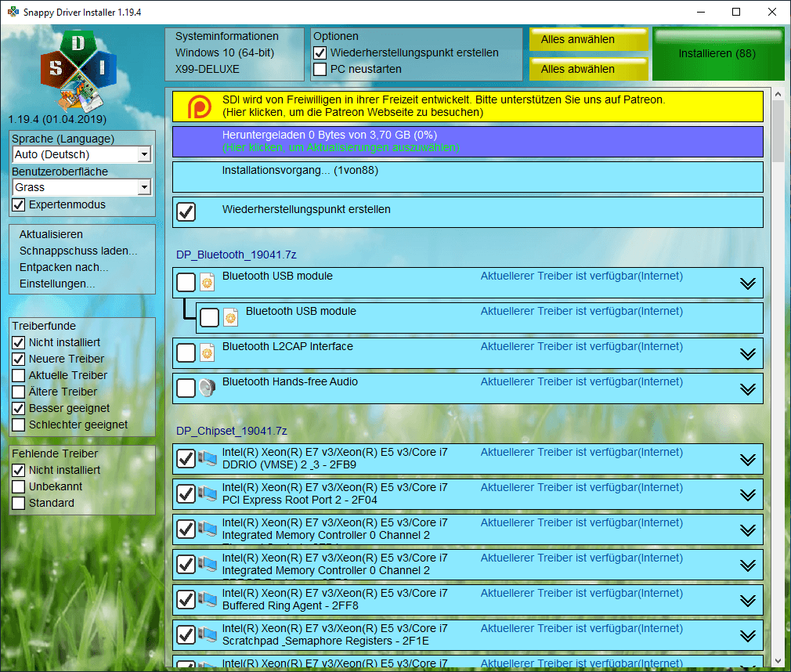This screenshot has height=672, width=791.
Task: Open Einstellungen from the side menu
Action: [57, 284]
